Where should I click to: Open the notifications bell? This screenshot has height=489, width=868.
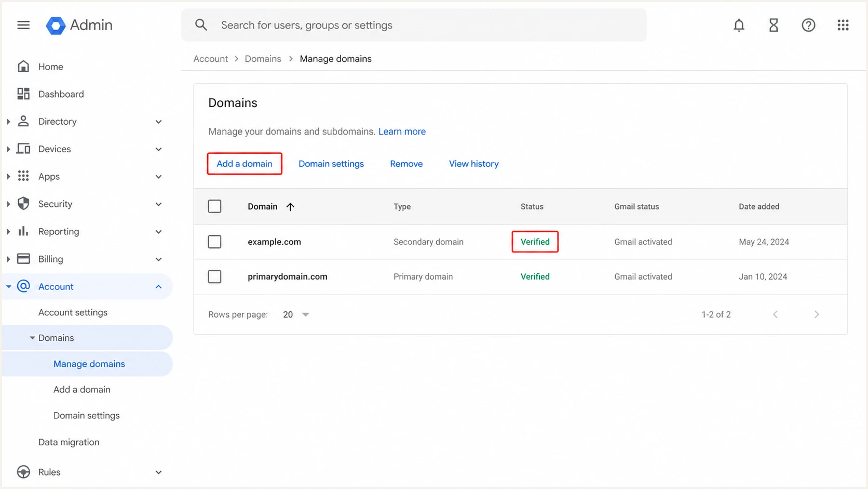(739, 25)
